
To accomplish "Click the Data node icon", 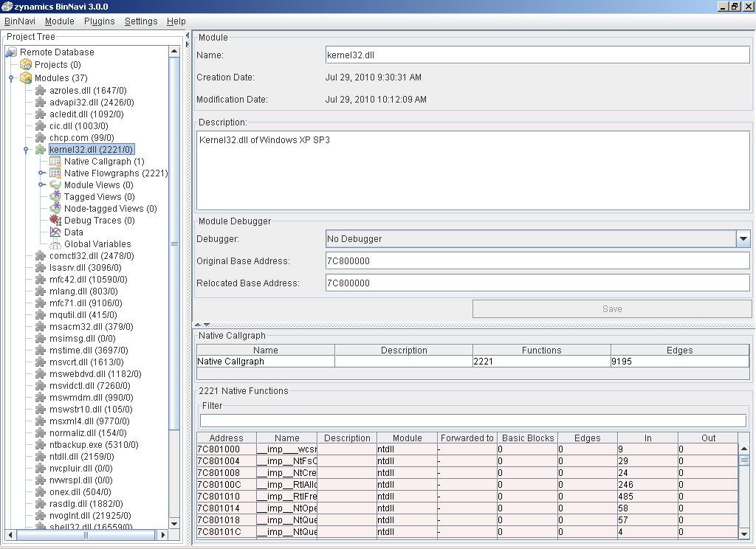I will coord(55,232).
